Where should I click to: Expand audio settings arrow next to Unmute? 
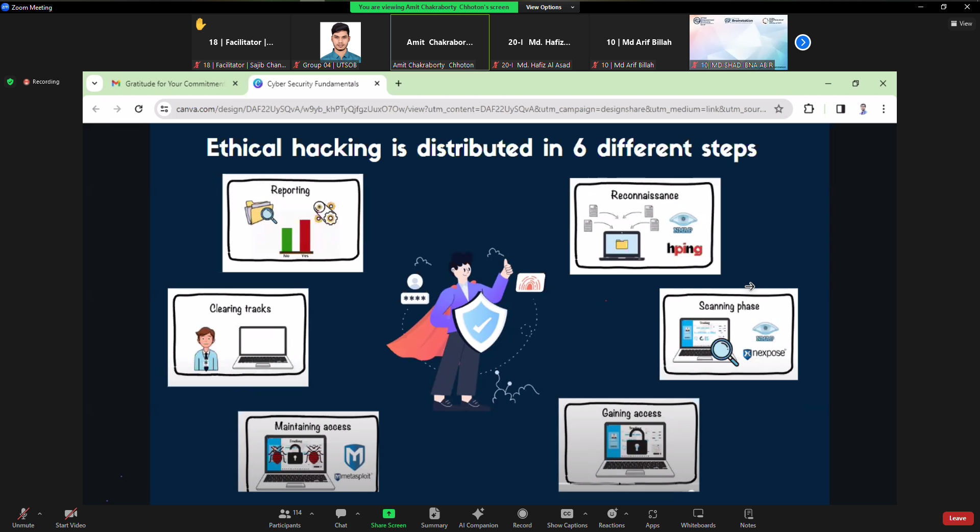pos(40,514)
